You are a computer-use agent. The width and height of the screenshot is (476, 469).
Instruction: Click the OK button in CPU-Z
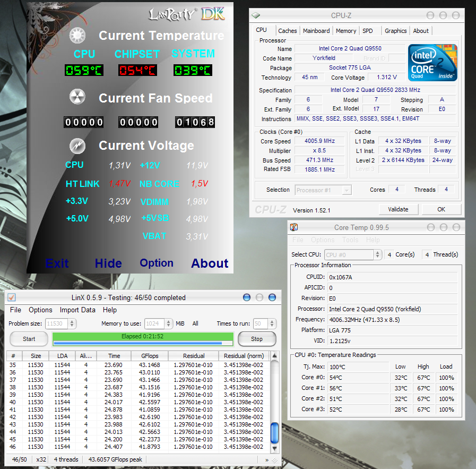pos(442,209)
